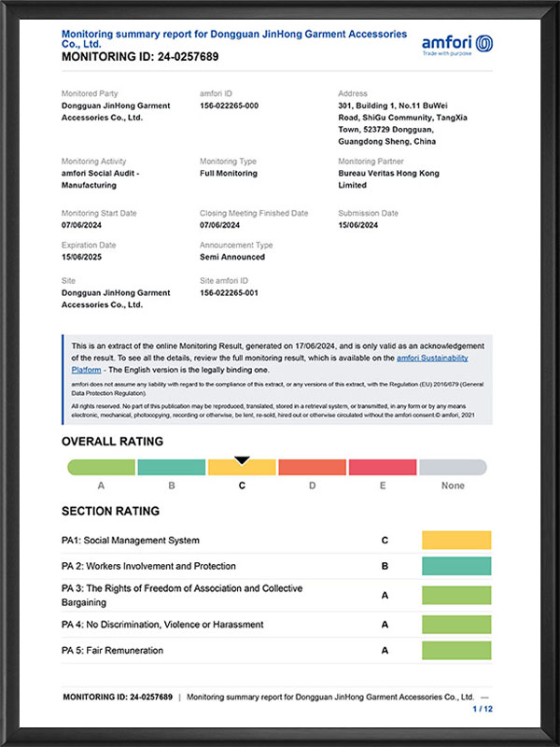Select the red E overall rating segment

(383, 468)
